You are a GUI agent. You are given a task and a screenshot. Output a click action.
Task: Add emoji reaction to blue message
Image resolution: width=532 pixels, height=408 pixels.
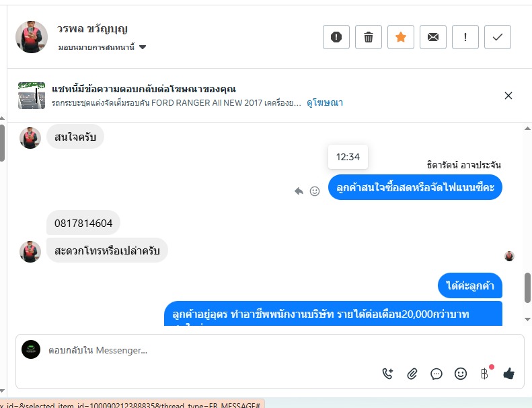pos(315,191)
